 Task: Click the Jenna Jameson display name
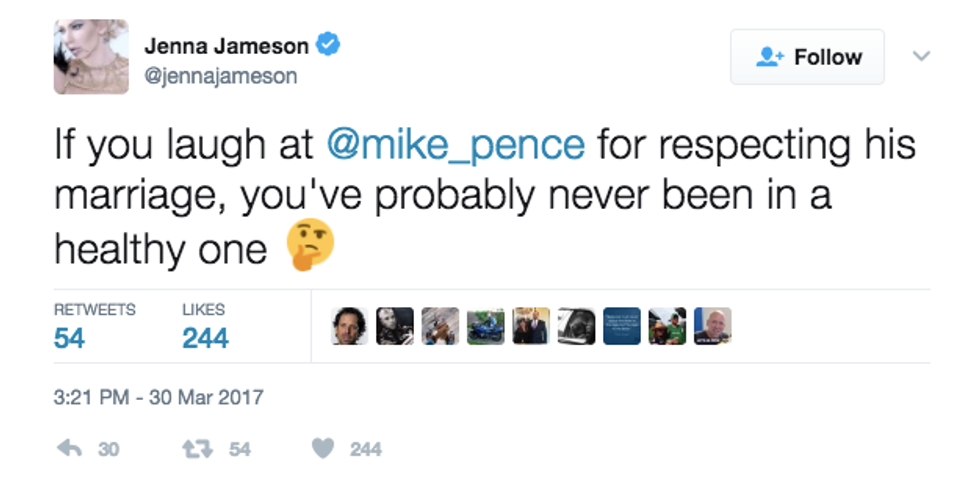(x=226, y=45)
